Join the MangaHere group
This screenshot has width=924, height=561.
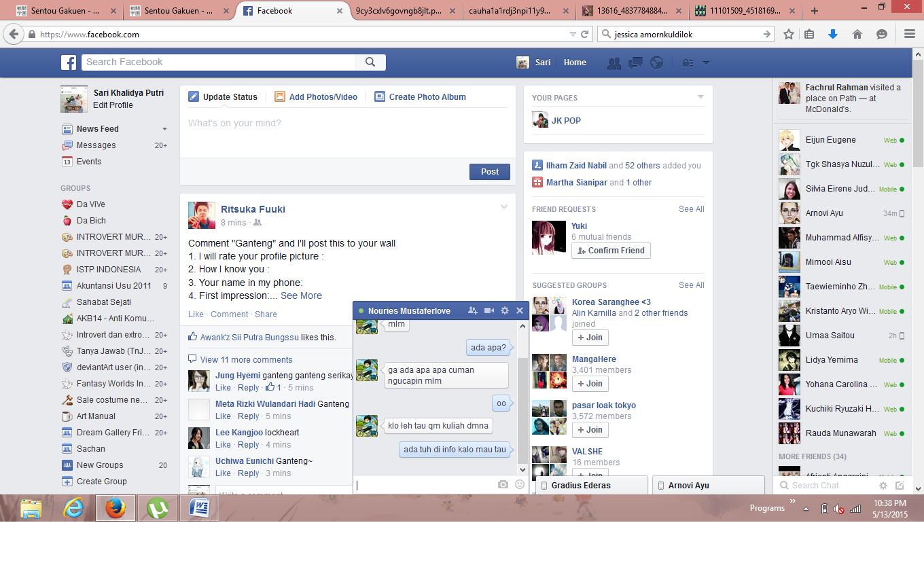(x=590, y=384)
